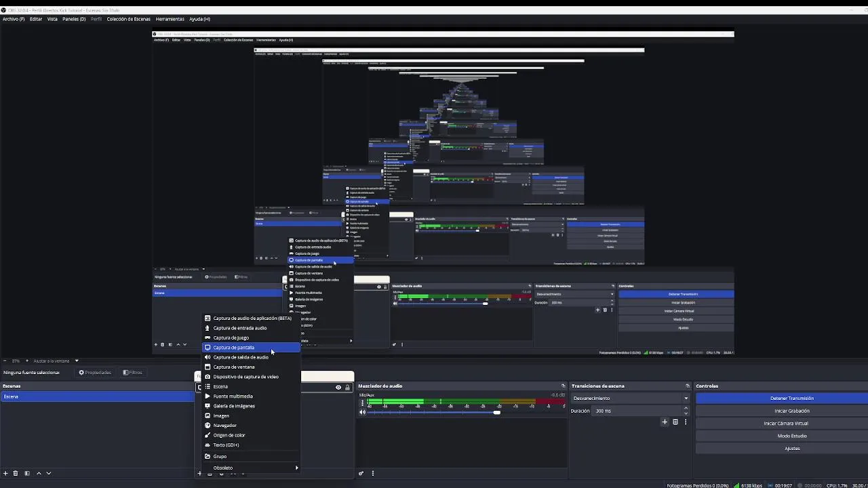Open transition properties three-dot menu
The height and width of the screenshot is (488, 868).
pyautogui.click(x=686, y=422)
